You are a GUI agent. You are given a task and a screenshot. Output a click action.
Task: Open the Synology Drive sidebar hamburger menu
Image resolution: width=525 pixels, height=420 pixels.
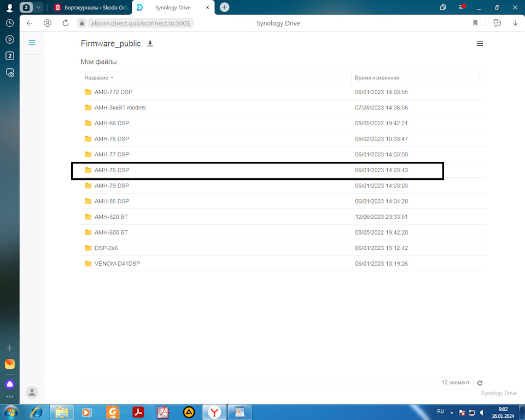pyautogui.click(x=32, y=43)
